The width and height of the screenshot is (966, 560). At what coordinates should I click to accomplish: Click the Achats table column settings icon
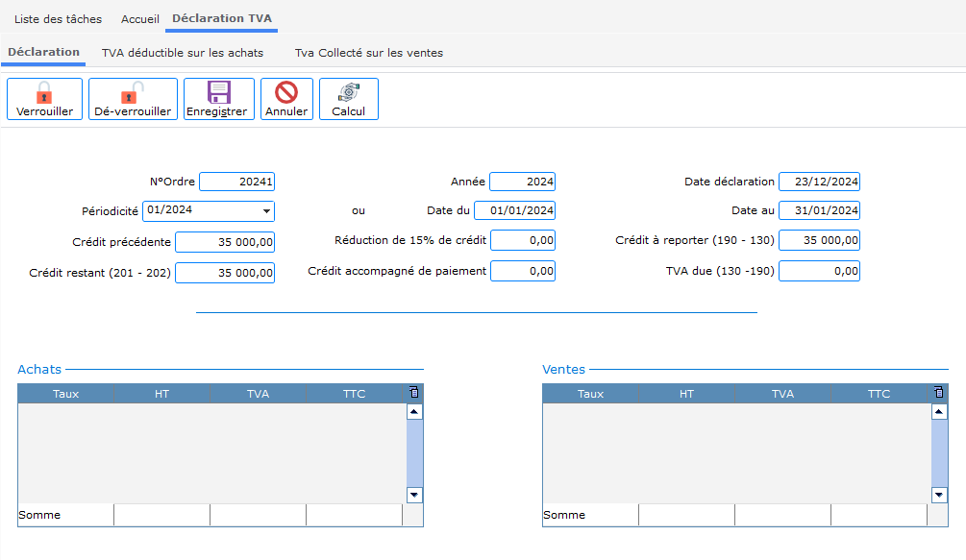pyautogui.click(x=413, y=393)
